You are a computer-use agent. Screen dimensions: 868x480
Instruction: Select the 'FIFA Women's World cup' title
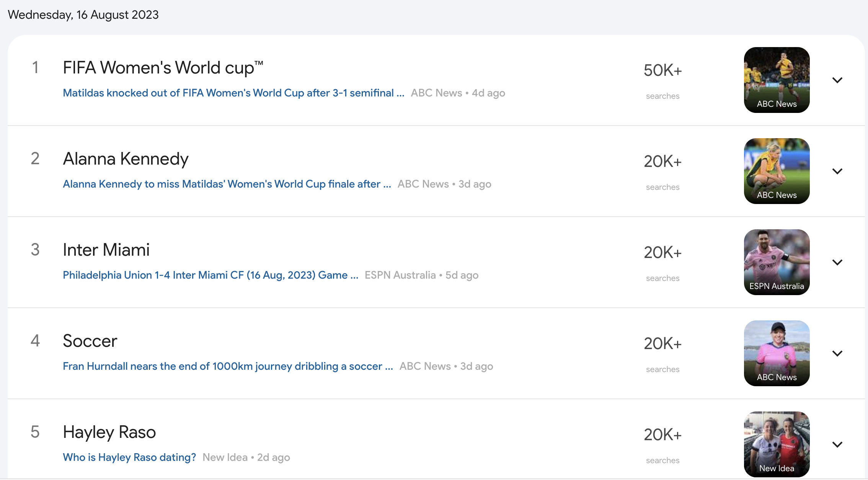(163, 68)
